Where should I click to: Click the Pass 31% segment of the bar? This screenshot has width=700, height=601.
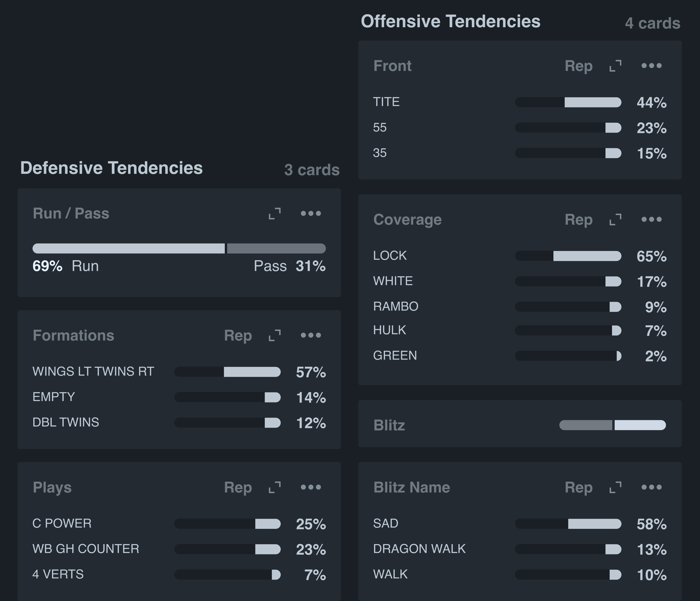pyautogui.click(x=276, y=249)
